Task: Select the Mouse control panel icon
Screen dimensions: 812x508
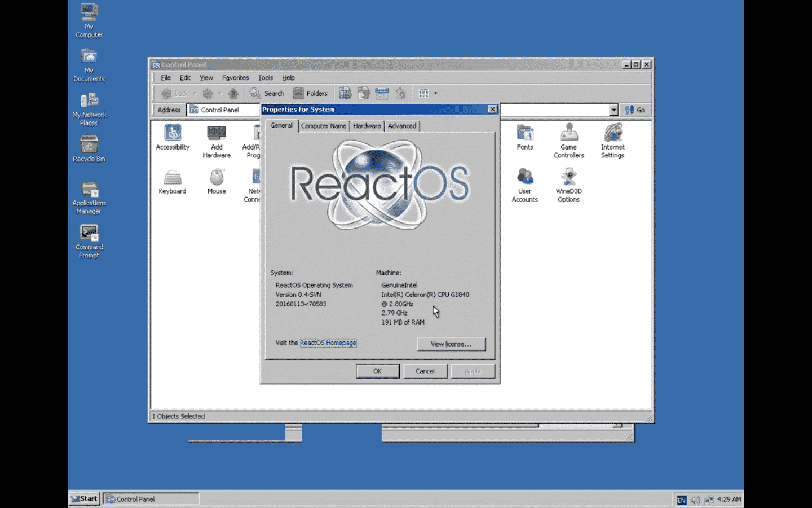Action: pos(217,182)
